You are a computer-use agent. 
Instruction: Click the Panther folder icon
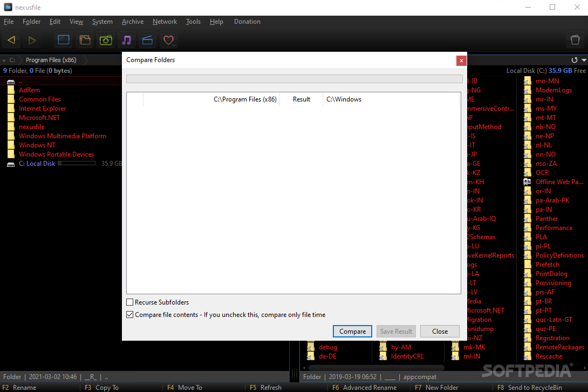click(x=527, y=219)
